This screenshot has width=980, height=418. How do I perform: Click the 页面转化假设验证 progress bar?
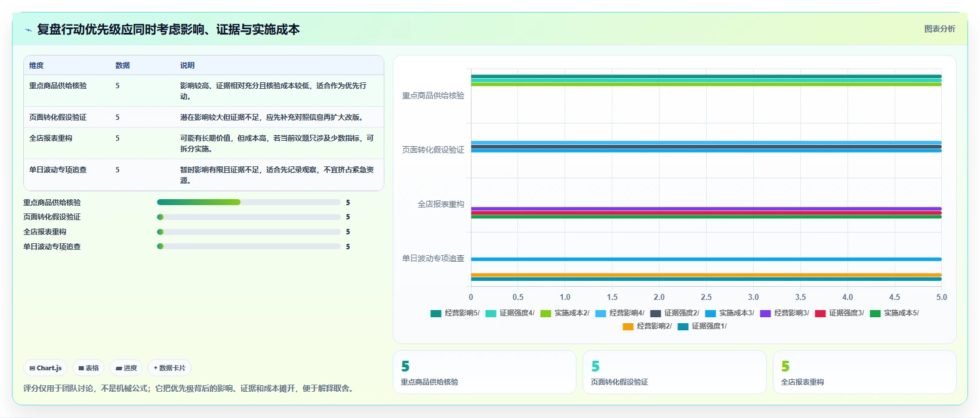pos(248,217)
